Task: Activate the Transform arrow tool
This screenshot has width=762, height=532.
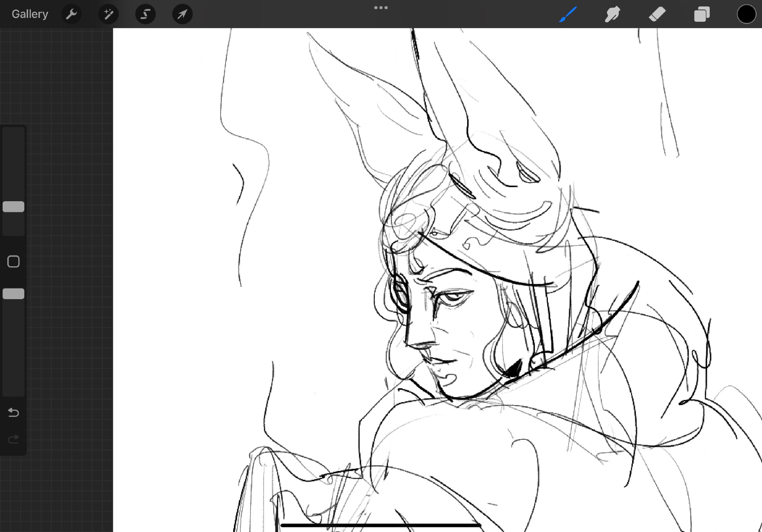Action: pos(182,14)
